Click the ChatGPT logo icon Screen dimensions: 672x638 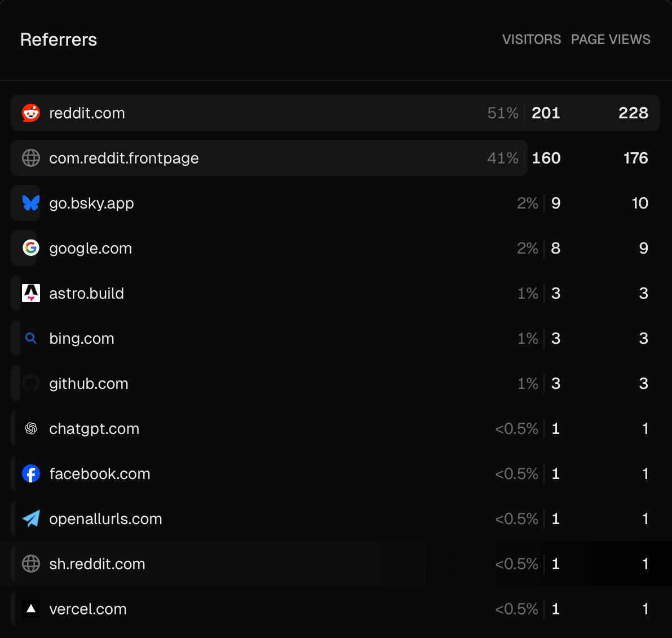31,428
